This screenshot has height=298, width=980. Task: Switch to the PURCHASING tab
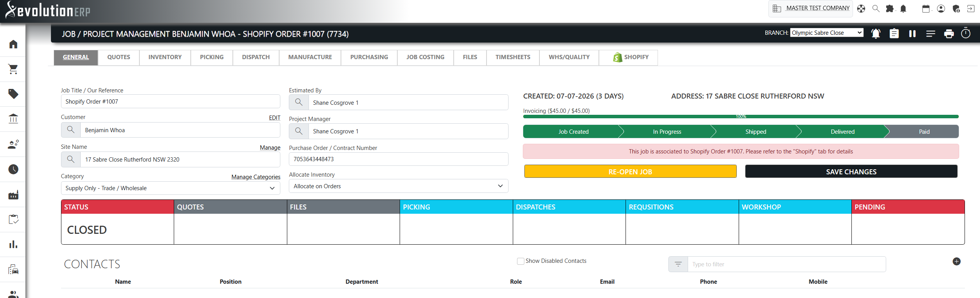pyautogui.click(x=369, y=57)
